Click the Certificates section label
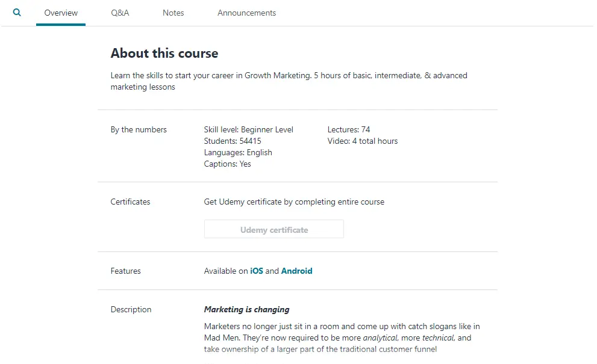This screenshot has height=364, width=597. (x=130, y=202)
